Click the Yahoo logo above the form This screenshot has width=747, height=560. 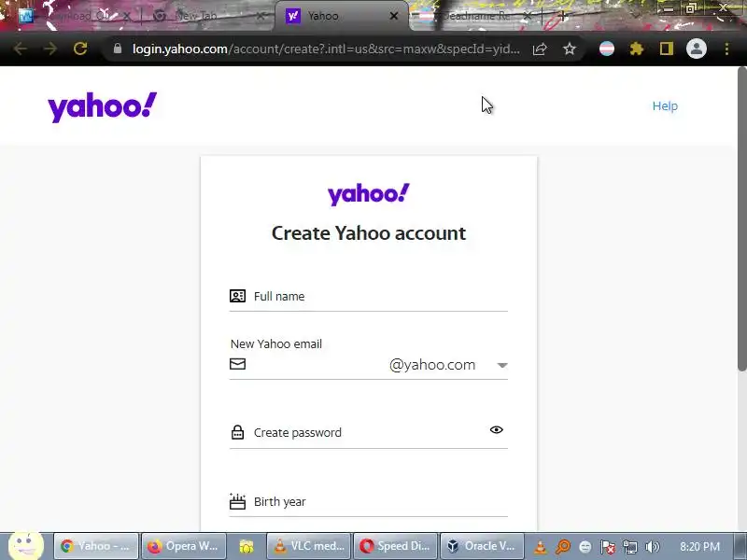point(368,194)
